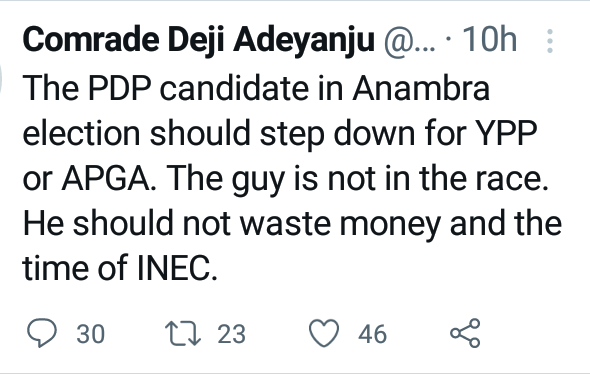Retweet using the arrows icon
Image resolution: width=590 pixels, height=376 pixels.
tap(183, 333)
